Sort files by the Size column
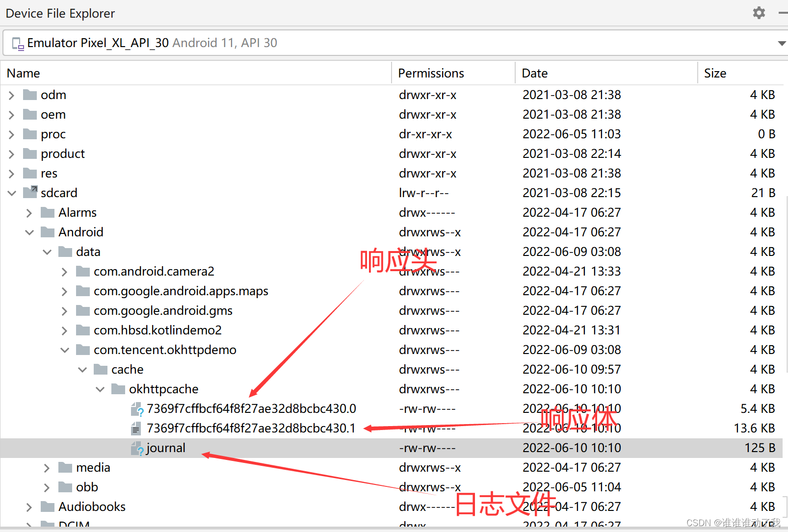Screen dimensions: 788x532 (x=715, y=73)
